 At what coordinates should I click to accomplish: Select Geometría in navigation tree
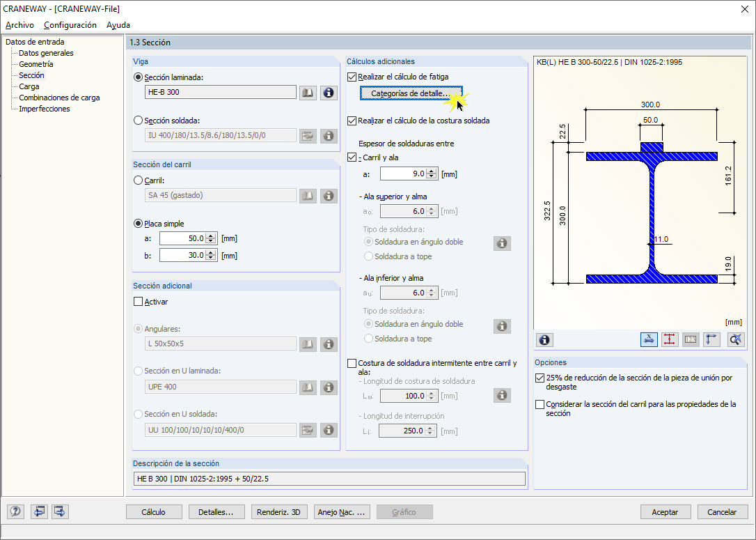(36, 64)
